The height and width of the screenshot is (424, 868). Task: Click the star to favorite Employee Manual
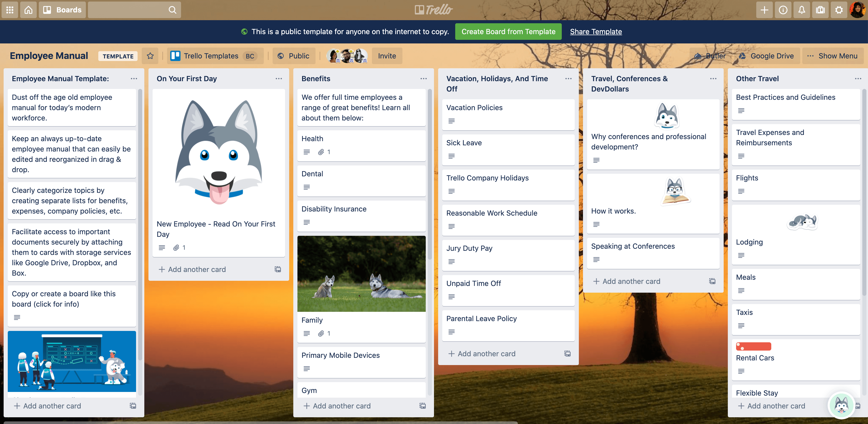(x=149, y=56)
